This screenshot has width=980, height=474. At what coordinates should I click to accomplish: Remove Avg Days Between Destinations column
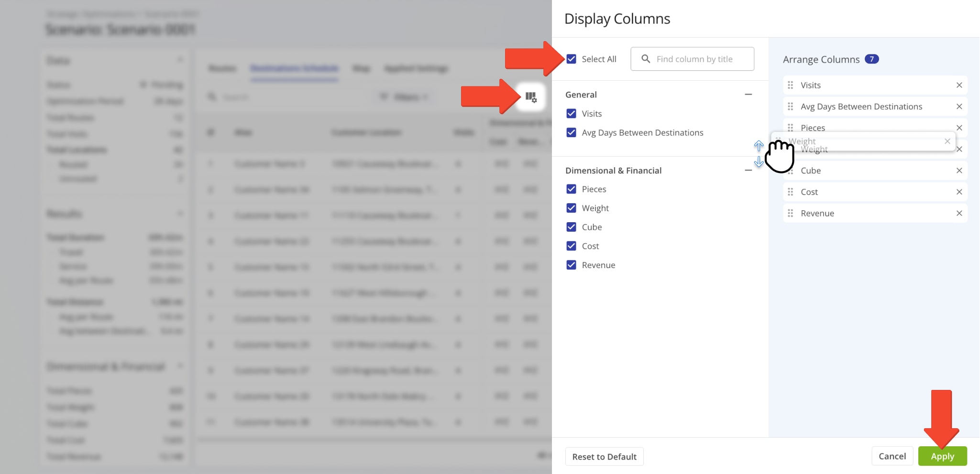pos(959,107)
